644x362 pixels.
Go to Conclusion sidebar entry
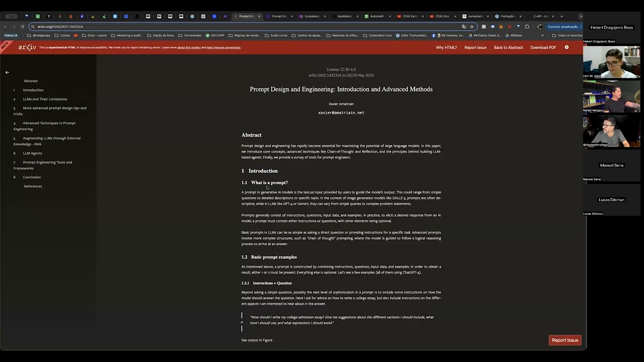point(32,177)
